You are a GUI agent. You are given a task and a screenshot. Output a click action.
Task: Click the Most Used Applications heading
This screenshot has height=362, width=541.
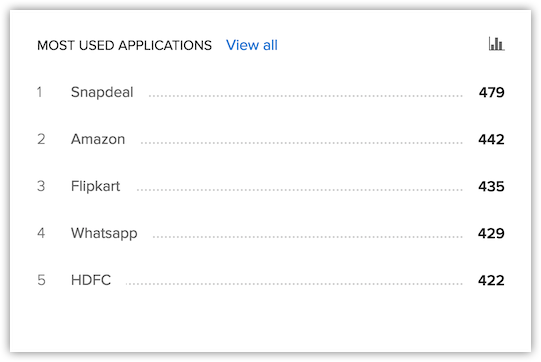point(124,46)
